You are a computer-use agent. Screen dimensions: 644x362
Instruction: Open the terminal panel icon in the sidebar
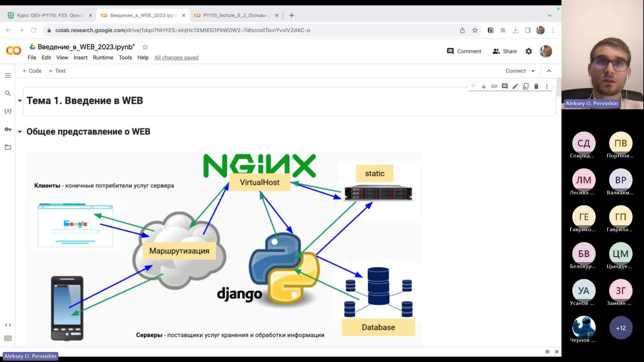click(8, 338)
